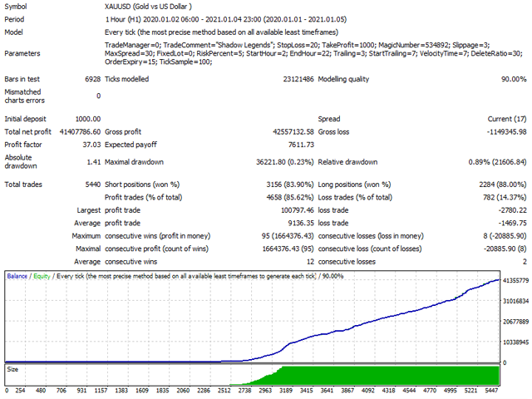Click consecutive profit value 1664376.43 (95)
The height and width of the screenshot is (399, 532).
pos(288,249)
